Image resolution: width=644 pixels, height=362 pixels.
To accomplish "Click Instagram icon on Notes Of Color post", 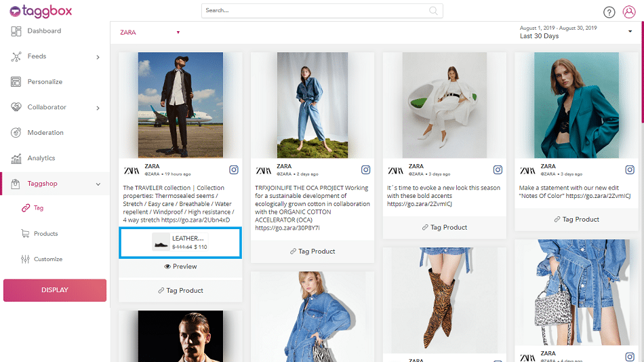I will click(629, 170).
